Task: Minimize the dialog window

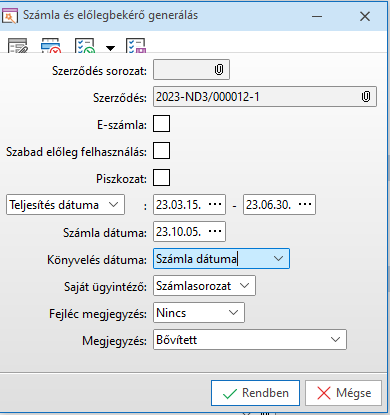Action: coord(317,16)
